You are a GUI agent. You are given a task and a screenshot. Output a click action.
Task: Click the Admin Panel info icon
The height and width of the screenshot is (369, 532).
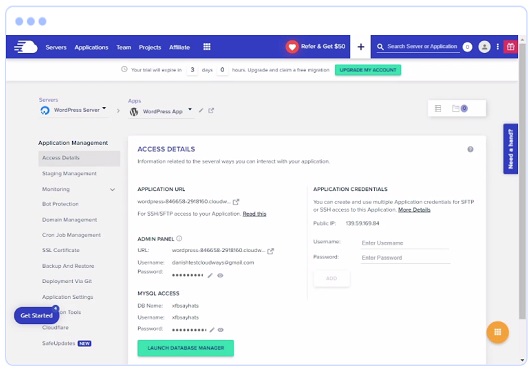tap(179, 238)
